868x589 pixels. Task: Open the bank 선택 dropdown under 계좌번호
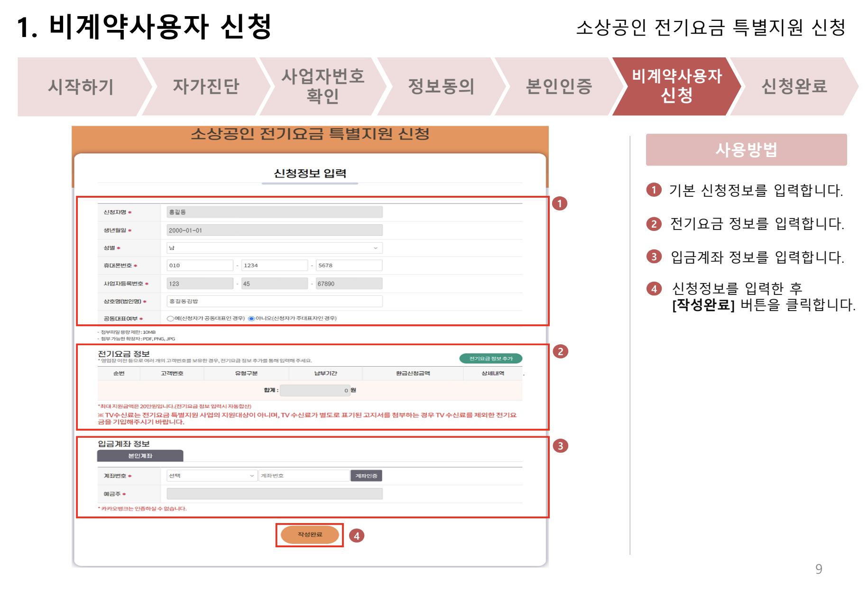pos(211,476)
